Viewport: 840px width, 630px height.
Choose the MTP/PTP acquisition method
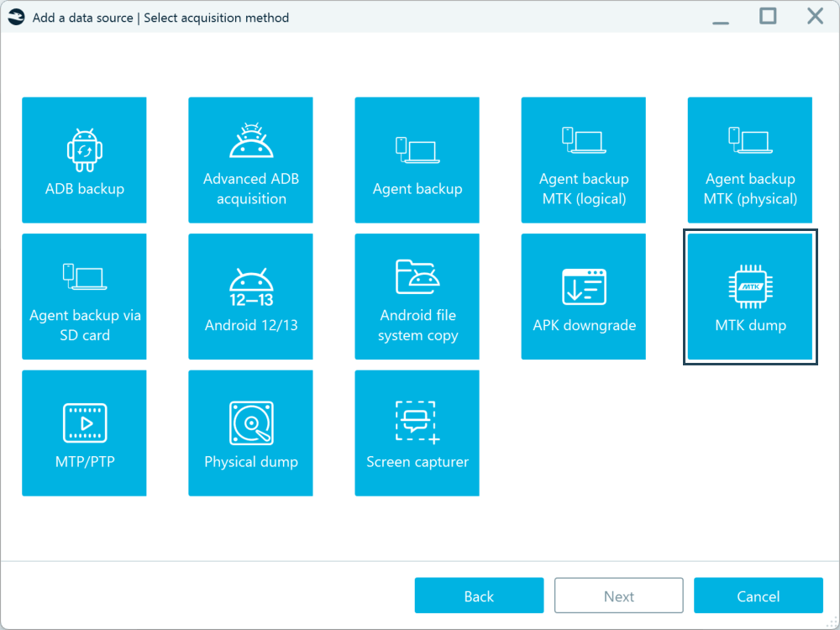click(84, 433)
